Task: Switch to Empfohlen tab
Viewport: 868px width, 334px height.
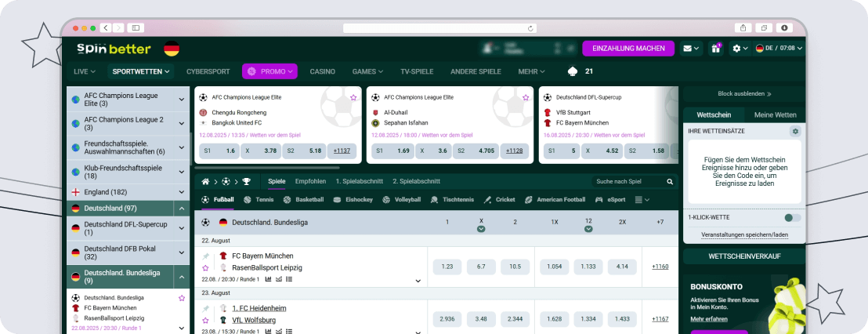Action: pyautogui.click(x=310, y=181)
